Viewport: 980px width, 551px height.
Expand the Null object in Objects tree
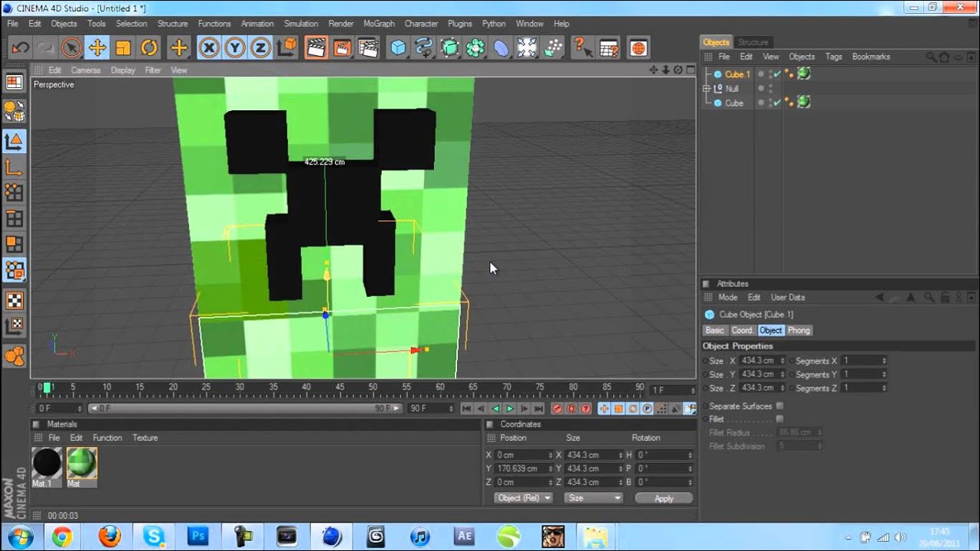pos(707,89)
